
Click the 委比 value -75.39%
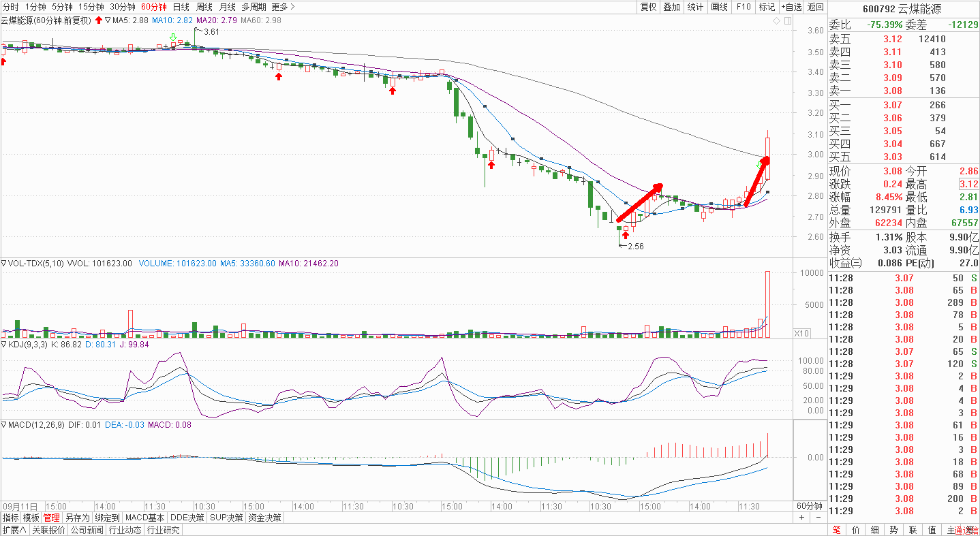(885, 25)
